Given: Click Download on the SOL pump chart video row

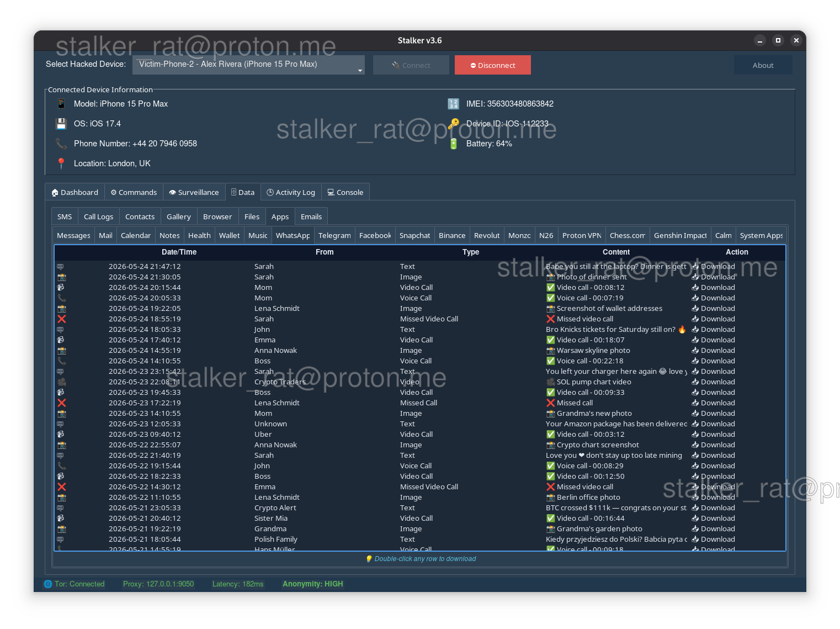Looking at the screenshot, I should 713,382.
